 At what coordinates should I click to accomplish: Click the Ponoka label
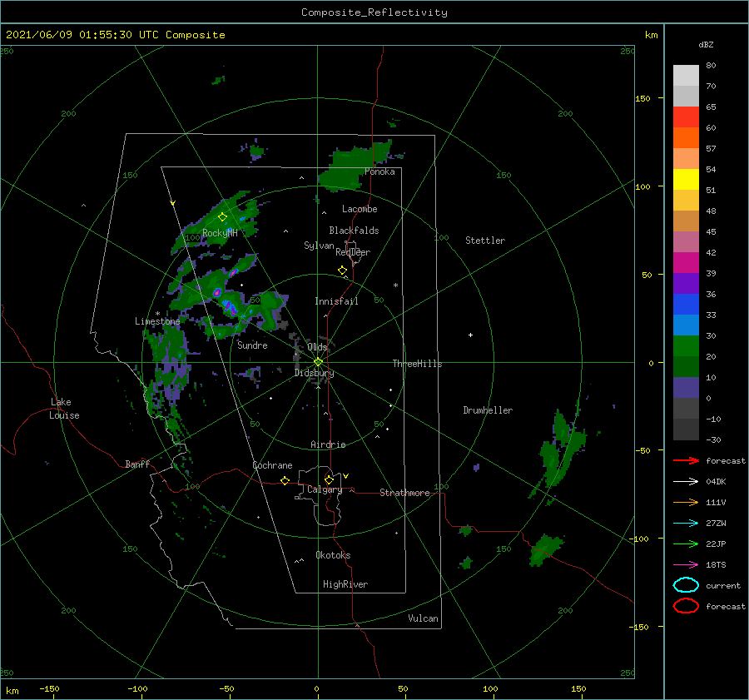click(379, 172)
